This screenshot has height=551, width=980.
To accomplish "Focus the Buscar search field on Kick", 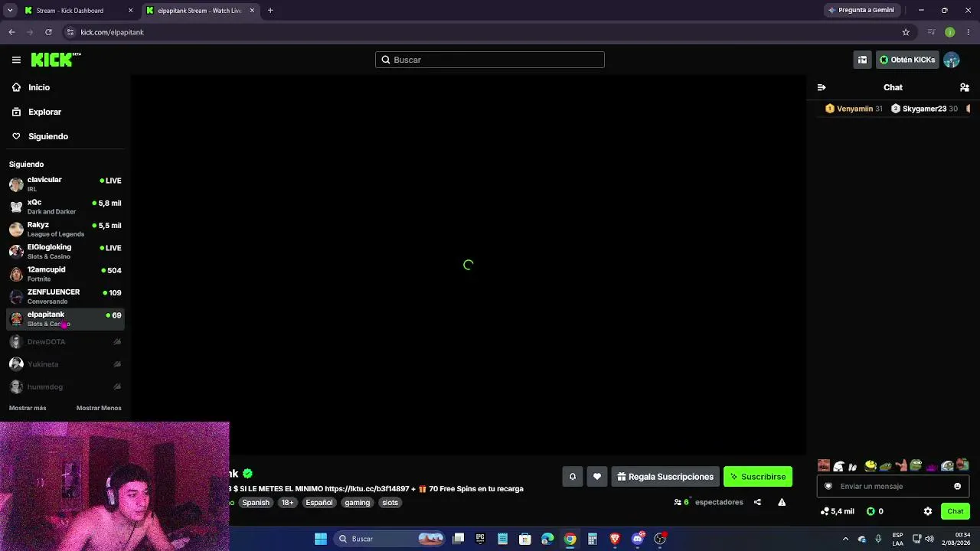I will point(490,60).
